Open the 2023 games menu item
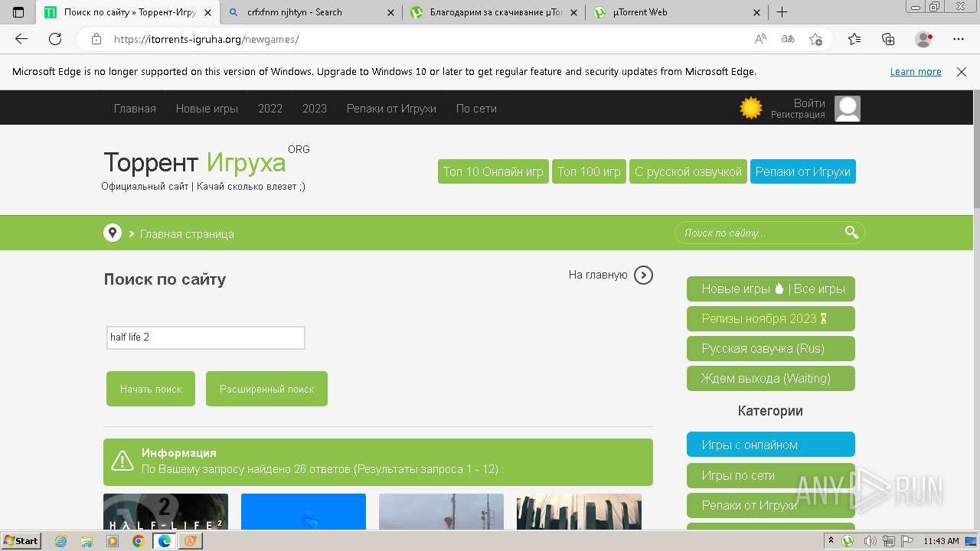Viewport: 980px width, 551px height. tap(315, 109)
